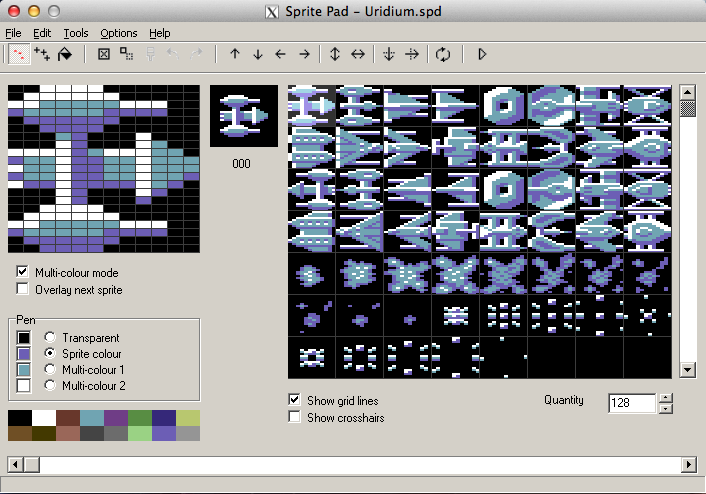This screenshot has height=494, width=706.
Task: Flip the sprite horizontally
Action: pyautogui.click(x=358, y=54)
